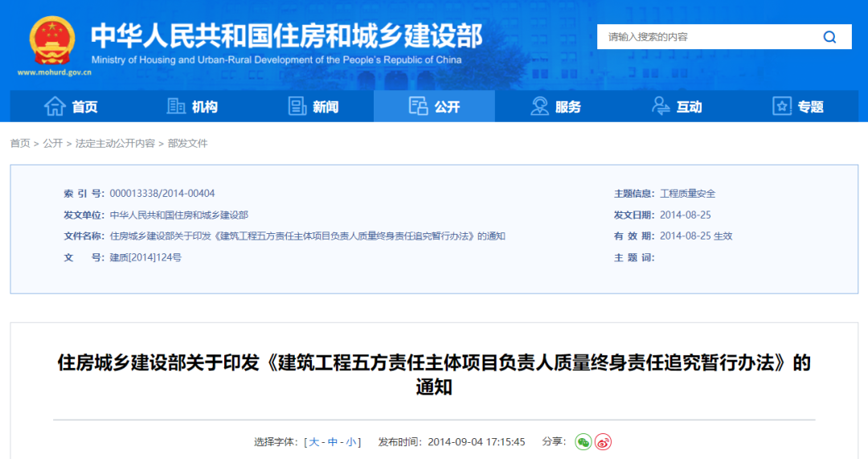Image resolution: width=868 pixels, height=459 pixels.
Task: Open the 首页 nav tab
Action: point(70,106)
